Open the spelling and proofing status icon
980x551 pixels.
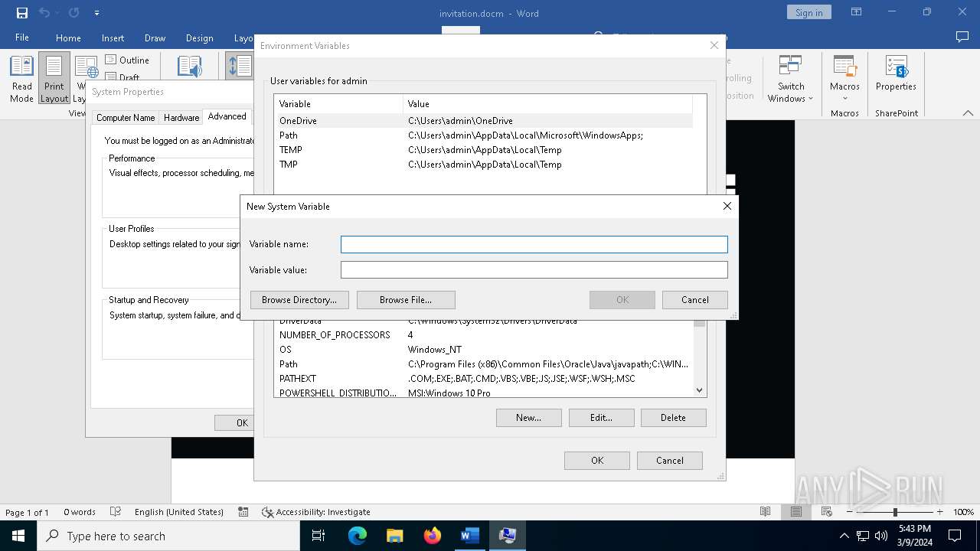[116, 512]
